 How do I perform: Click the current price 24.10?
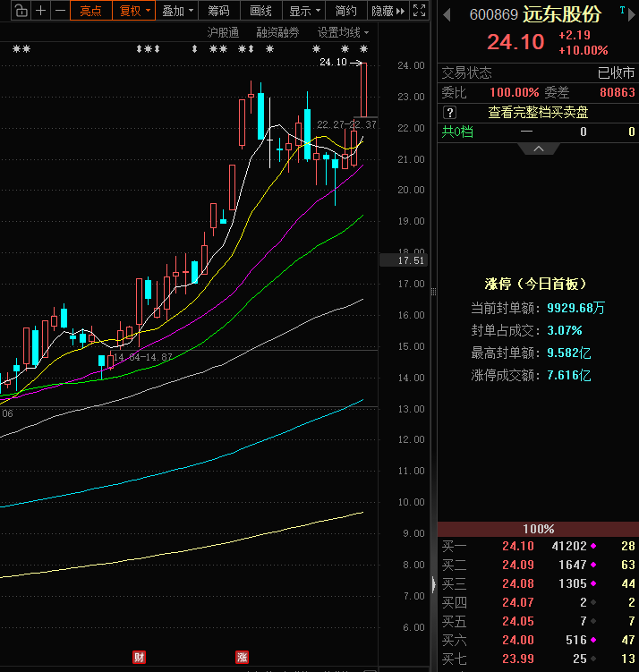[x=515, y=42]
